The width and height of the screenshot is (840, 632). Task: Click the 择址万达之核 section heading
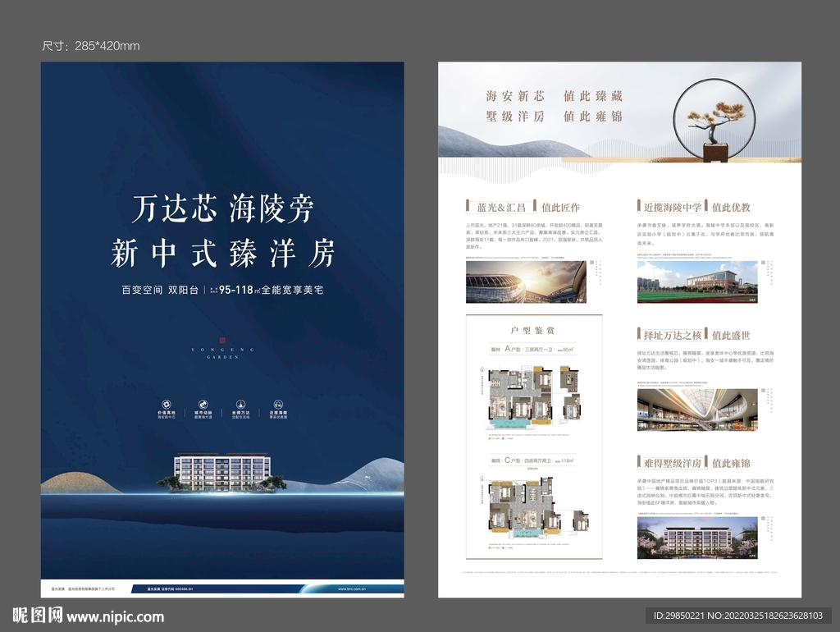673,335
